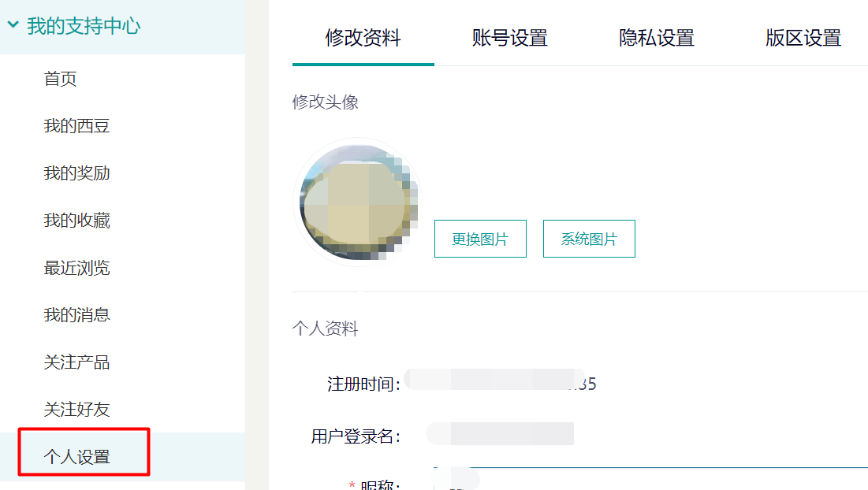This screenshot has height=490, width=868.
Task: Select 我的收藏 in the sidebar
Action: point(76,221)
